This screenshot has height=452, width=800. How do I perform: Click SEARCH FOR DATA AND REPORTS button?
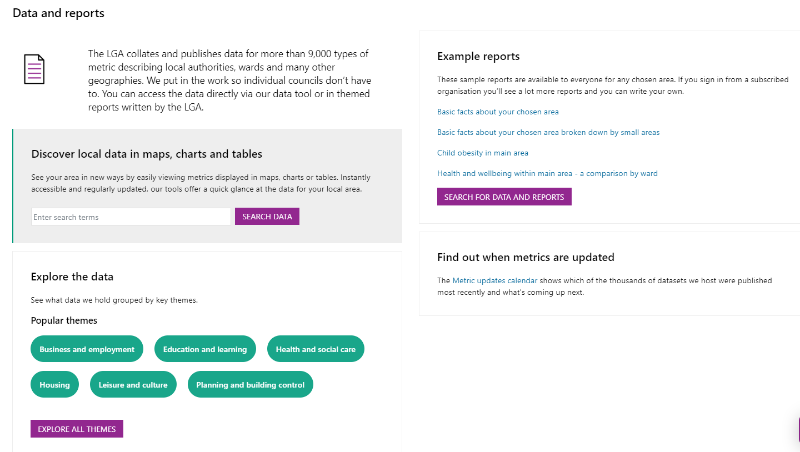[504, 197]
